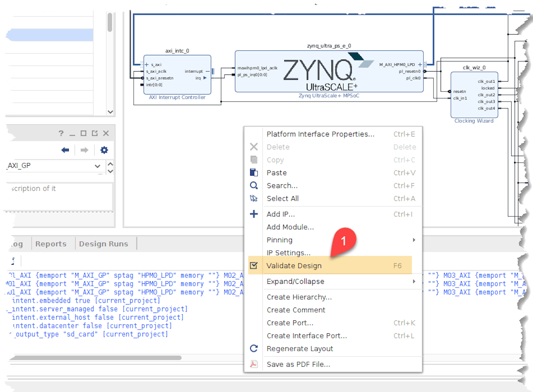This screenshot has width=533, height=392.
Task: Click the Validate Design checkbox icon
Action: (254, 265)
